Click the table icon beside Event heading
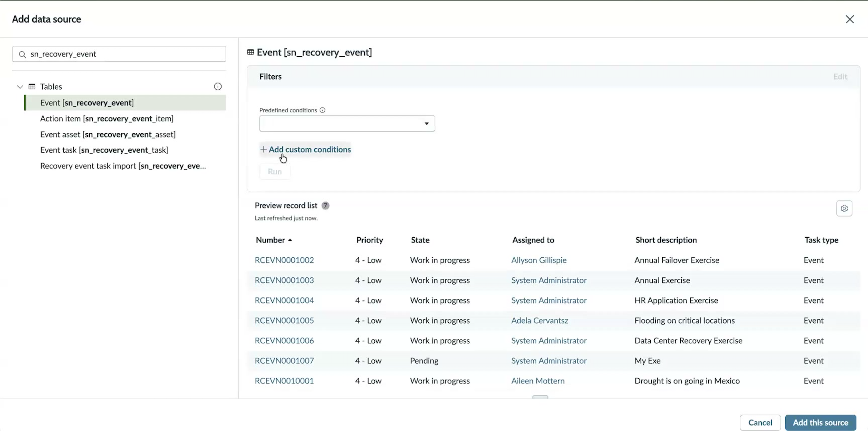The height and width of the screenshot is (431, 868). pos(250,52)
